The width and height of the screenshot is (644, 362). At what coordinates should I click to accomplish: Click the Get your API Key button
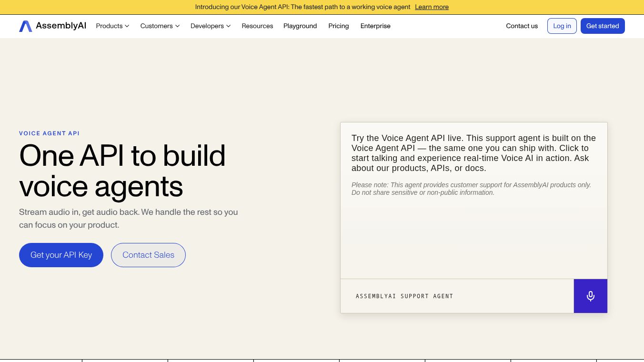click(61, 255)
